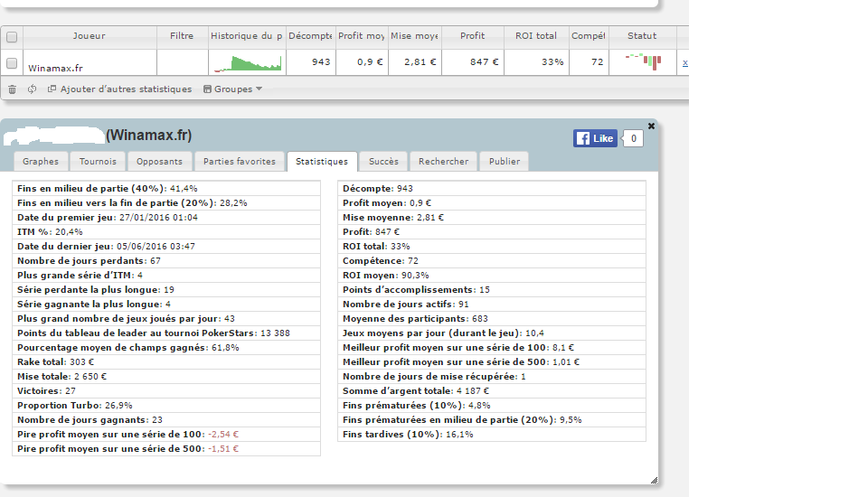
Task: Click 'Nombre de jours perdants: 67' row
Action: coord(166,260)
